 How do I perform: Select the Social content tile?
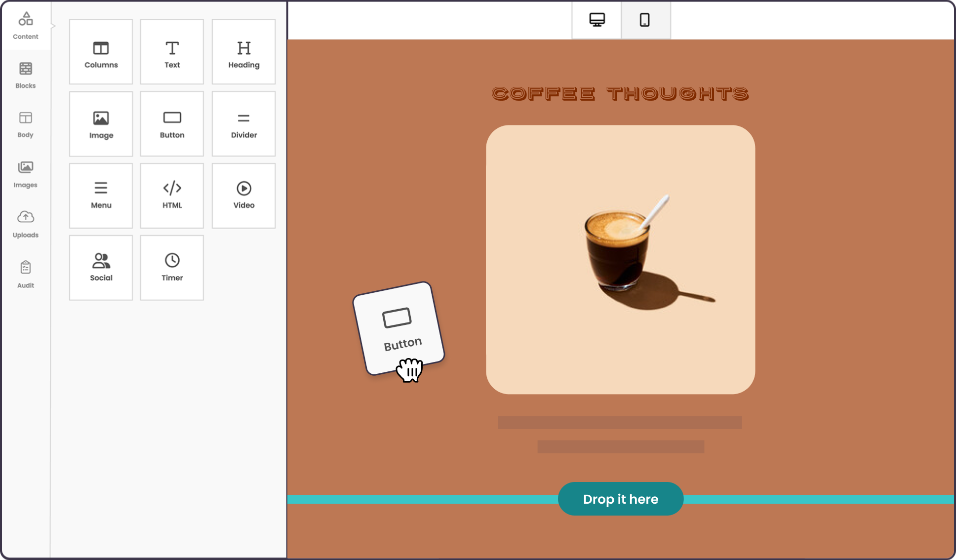101,268
